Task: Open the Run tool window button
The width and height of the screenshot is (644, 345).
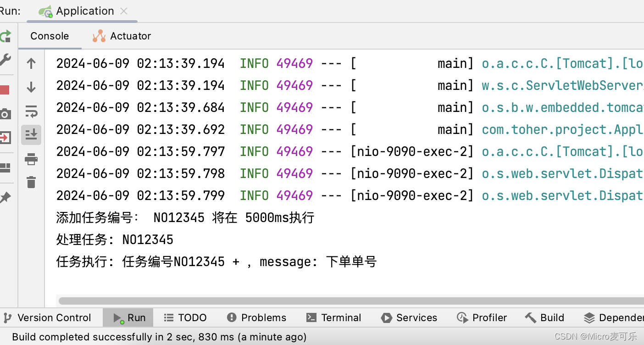Action: click(128, 317)
